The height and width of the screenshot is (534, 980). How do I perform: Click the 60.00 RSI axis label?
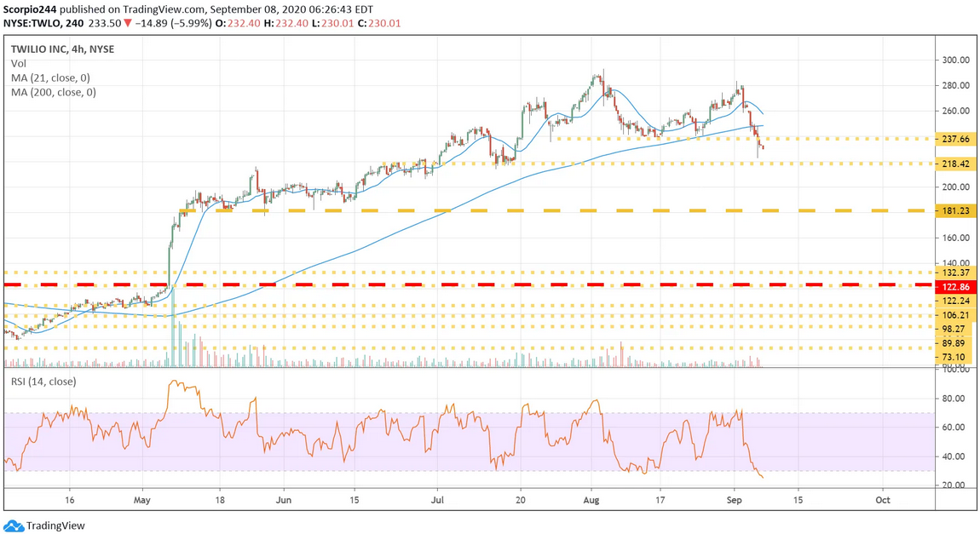pyautogui.click(x=955, y=428)
